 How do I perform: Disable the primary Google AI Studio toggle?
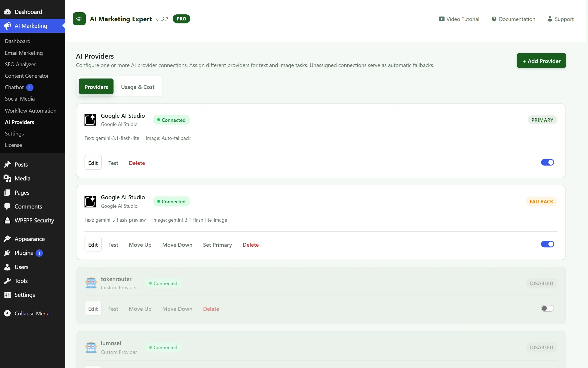pyautogui.click(x=547, y=162)
